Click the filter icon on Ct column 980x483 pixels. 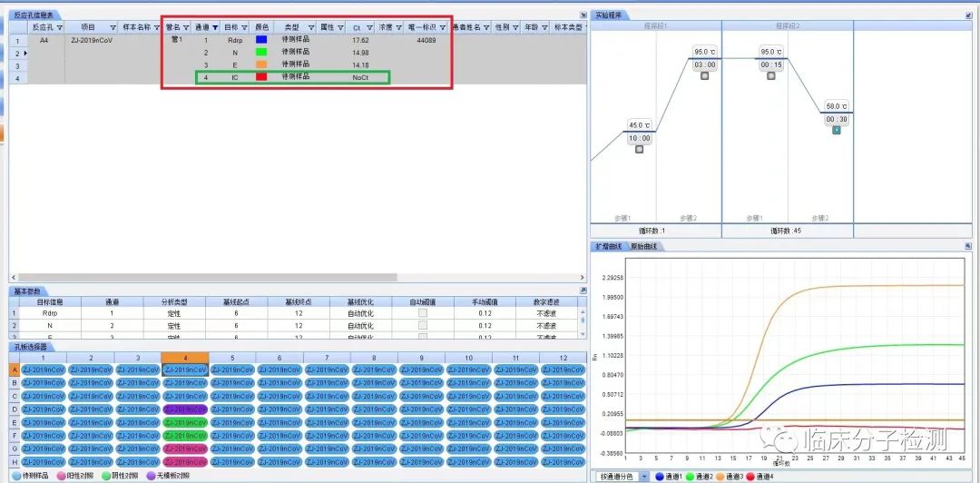tap(370, 28)
